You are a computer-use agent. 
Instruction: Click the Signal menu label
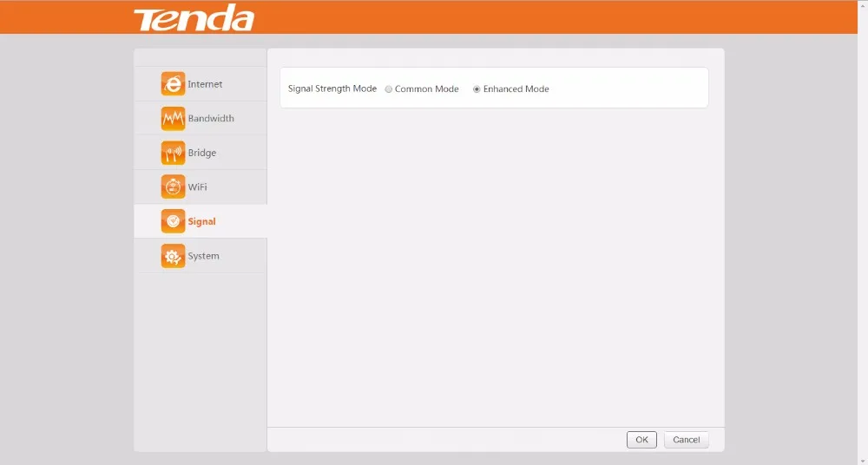click(201, 221)
